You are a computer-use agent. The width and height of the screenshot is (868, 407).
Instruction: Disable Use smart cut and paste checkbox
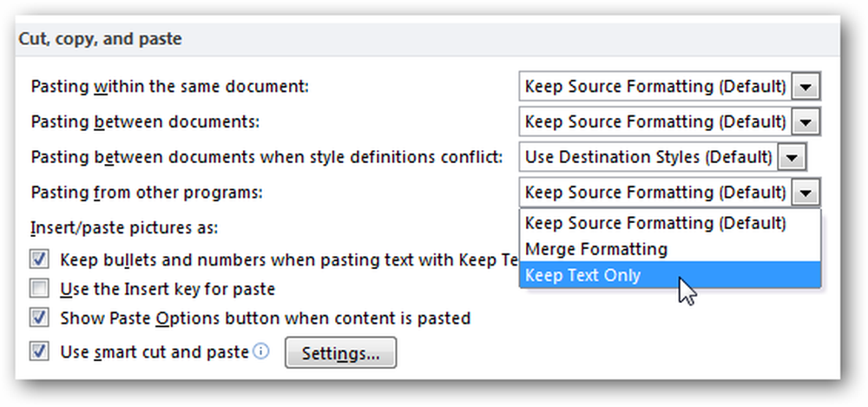coord(39,351)
